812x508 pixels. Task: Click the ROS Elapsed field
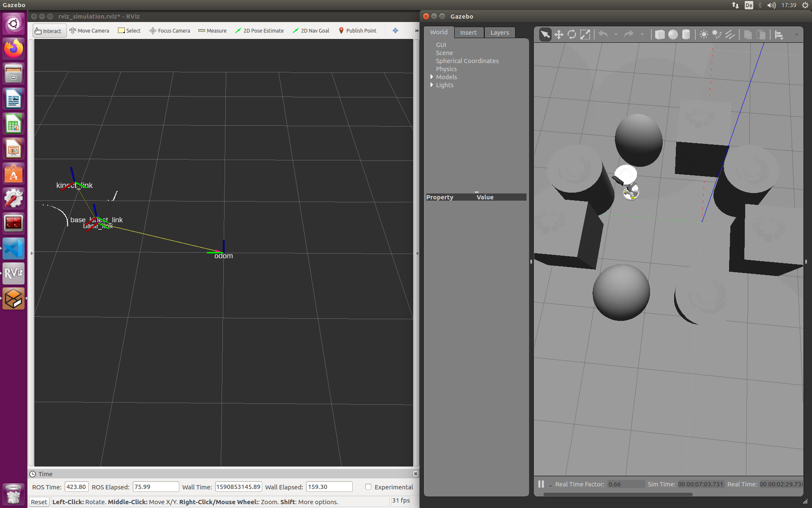[x=156, y=487]
